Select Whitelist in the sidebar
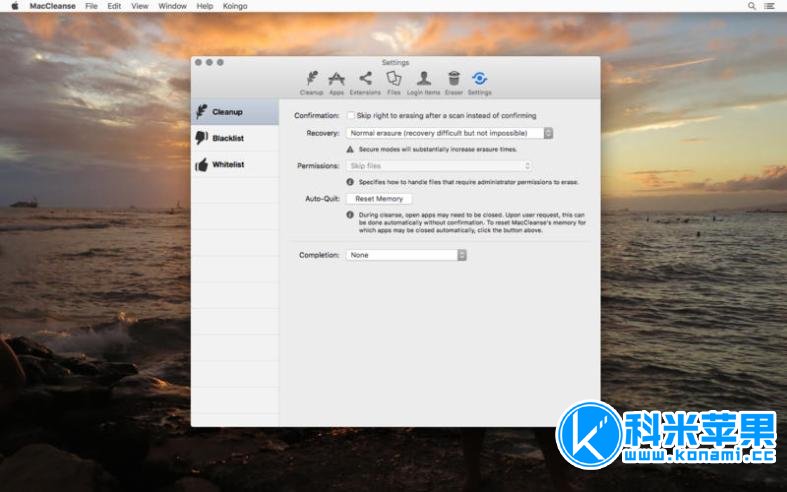Screen dimensions: 787x492 click(235, 164)
